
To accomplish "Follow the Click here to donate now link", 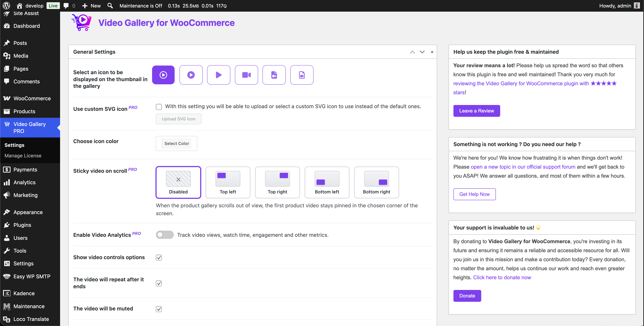I will click(x=502, y=277).
